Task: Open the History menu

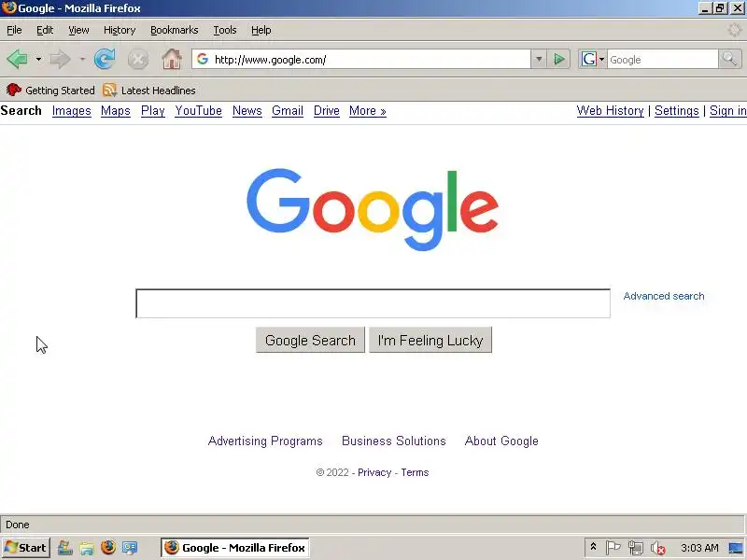Action: point(120,30)
